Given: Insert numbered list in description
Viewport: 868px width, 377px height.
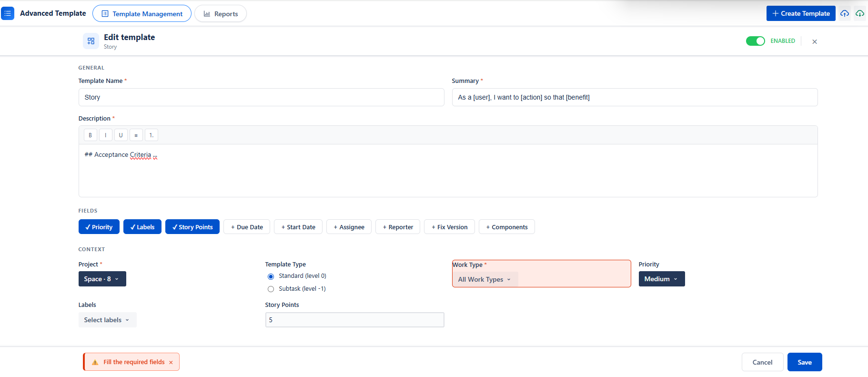Looking at the screenshot, I should coord(151,135).
